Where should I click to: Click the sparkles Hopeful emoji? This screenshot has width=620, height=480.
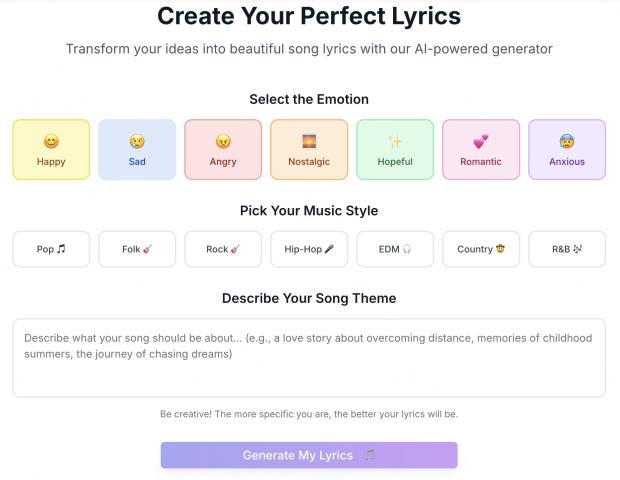point(395,142)
